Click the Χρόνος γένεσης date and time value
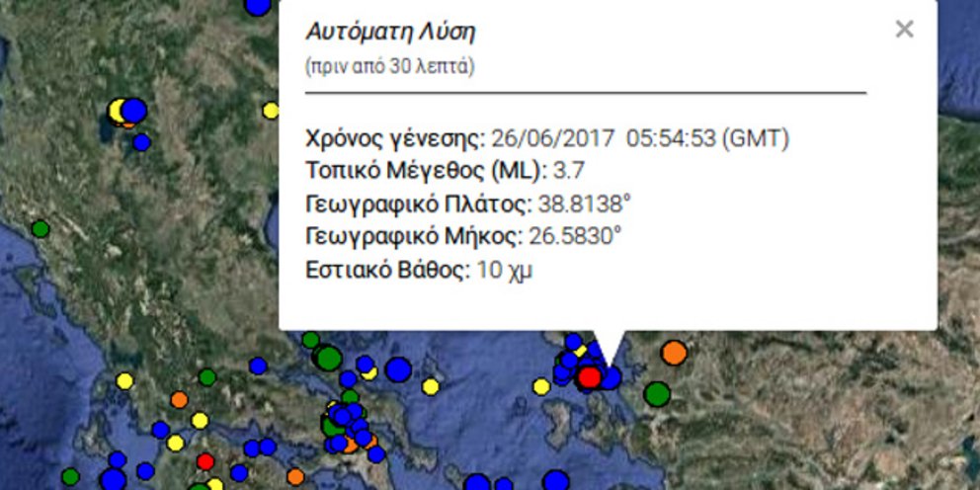This screenshot has width=980, height=490. click(639, 139)
